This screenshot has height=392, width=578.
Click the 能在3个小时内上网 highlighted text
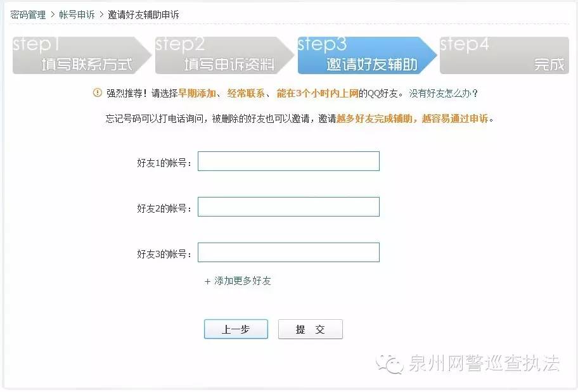click(x=316, y=92)
